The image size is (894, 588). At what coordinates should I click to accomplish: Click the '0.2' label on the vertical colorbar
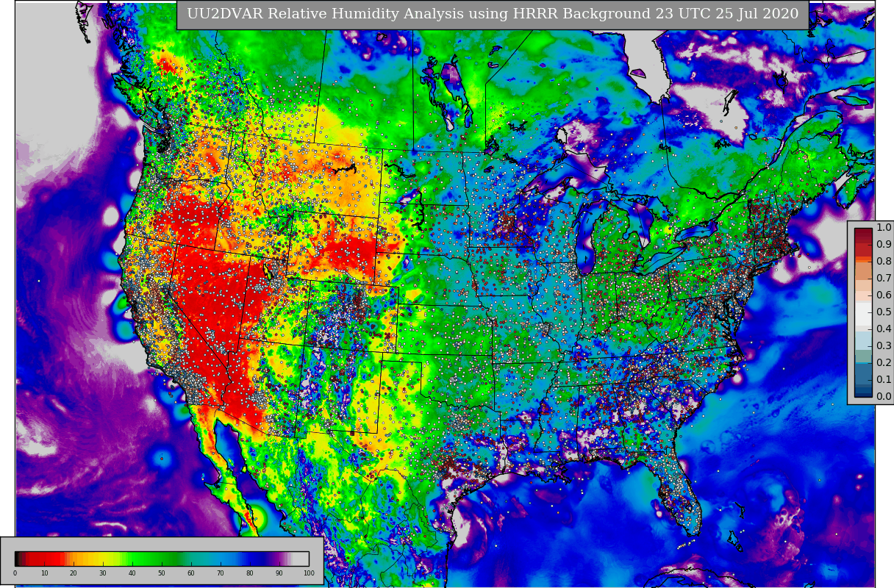[x=884, y=362]
